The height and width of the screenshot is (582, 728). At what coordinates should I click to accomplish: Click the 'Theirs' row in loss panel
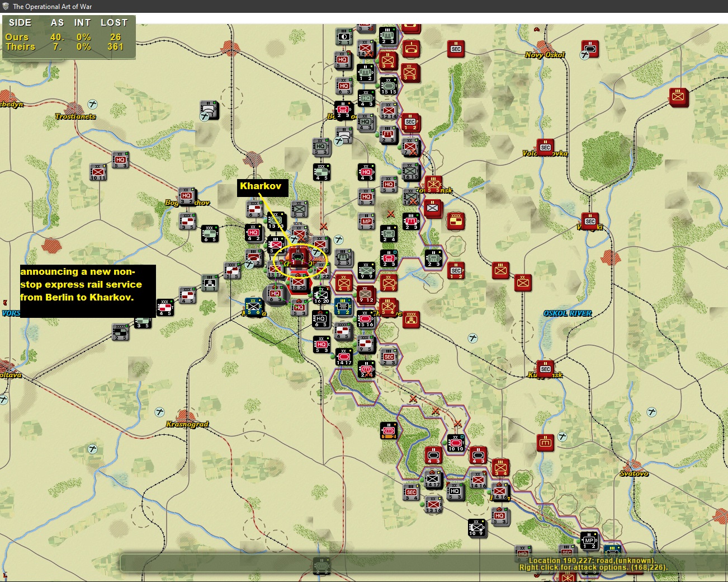tap(68, 47)
